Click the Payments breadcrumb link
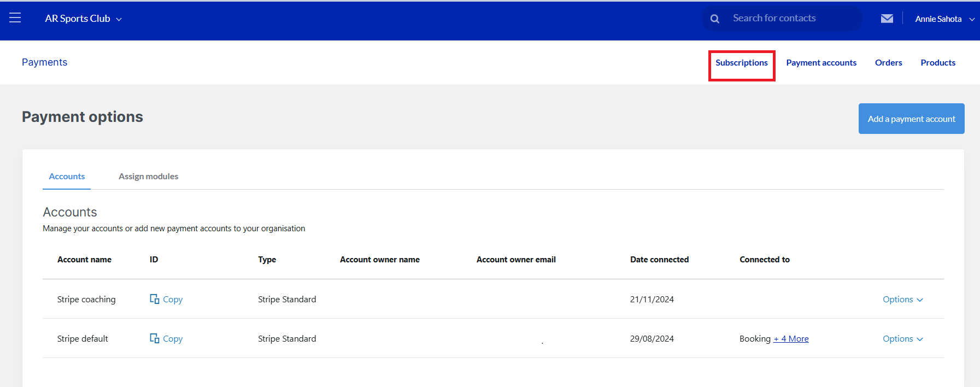Image resolution: width=980 pixels, height=387 pixels. 44,62
